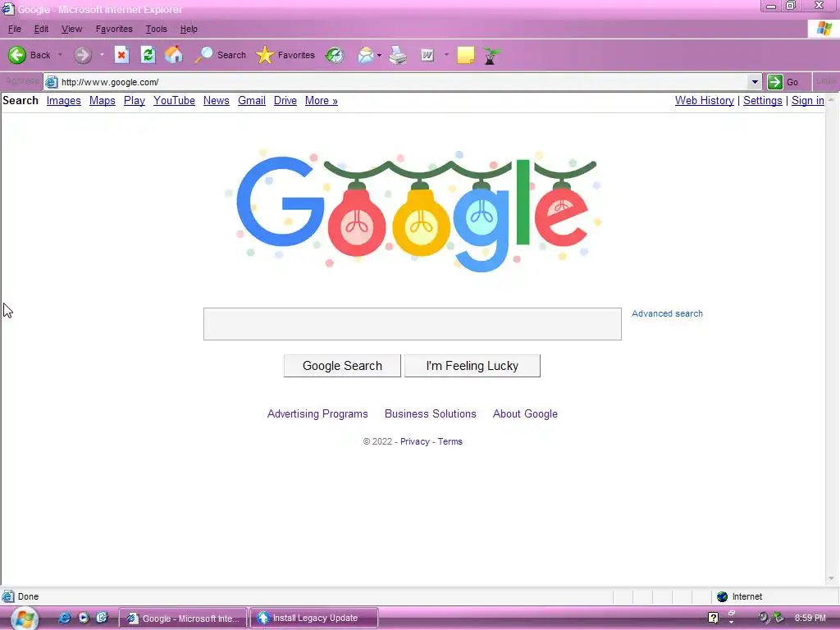This screenshot has width=840, height=630.
Task: Click the Google holiday lights doodle
Action: 413,210
